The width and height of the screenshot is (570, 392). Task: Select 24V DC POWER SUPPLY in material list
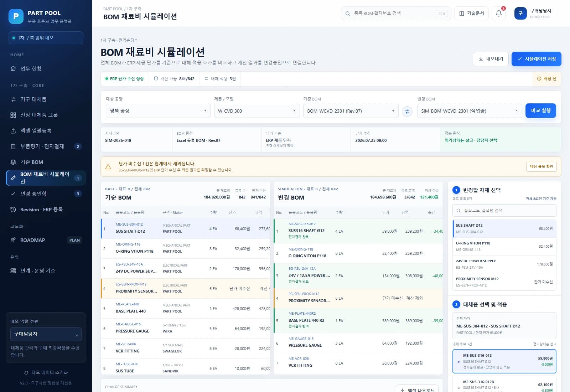tap(504, 264)
